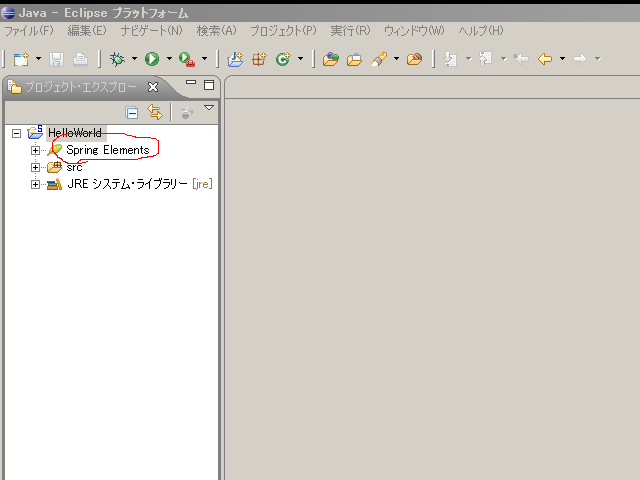Click the External Tools run icon
The image size is (640, 480).
click(187, 59)
